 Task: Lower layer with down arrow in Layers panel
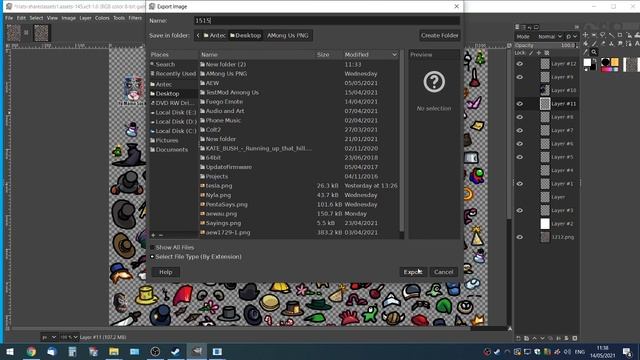click(x=542, y=338)
